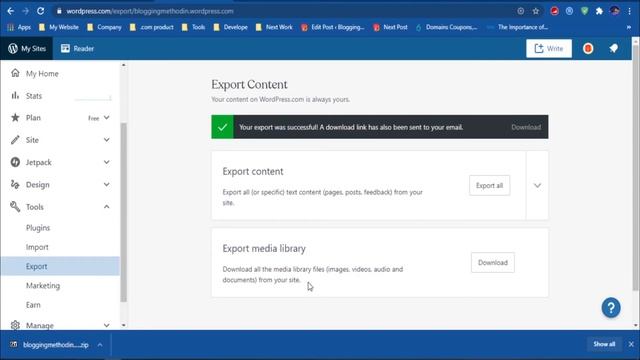Download the media library
Image resolution: width=640 pixels, height=360 pixels.
(493, 262)
